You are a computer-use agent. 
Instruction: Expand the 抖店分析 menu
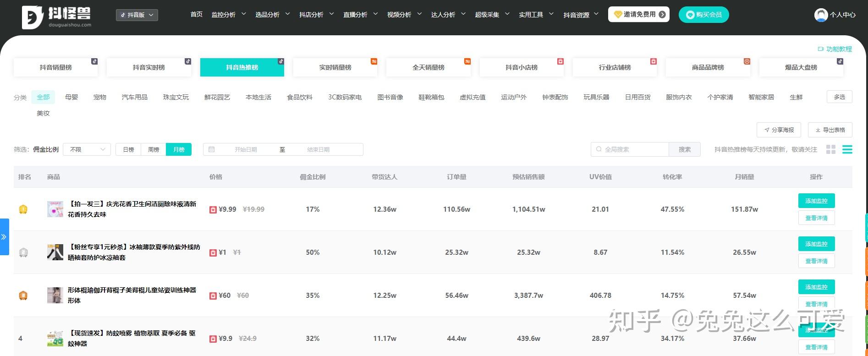[x=316, y=15]
